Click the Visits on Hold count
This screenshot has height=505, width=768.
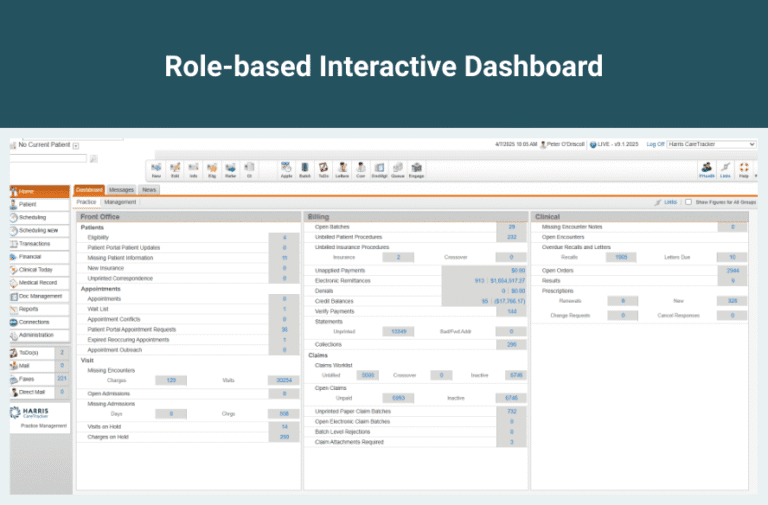coord(284,427)
